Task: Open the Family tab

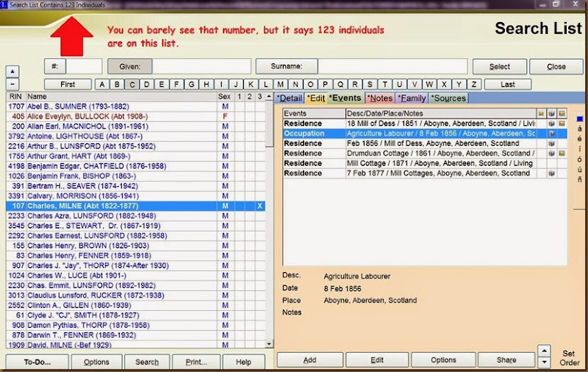Action: [x=412, y=98]
